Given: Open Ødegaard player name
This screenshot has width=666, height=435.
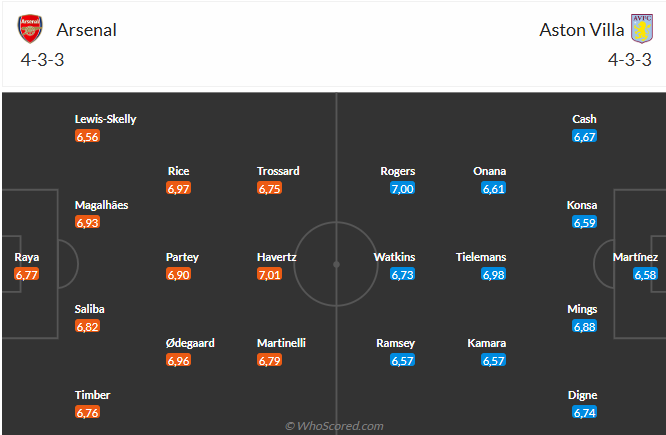Looking at the screenshot, I should tap(190, 343).
